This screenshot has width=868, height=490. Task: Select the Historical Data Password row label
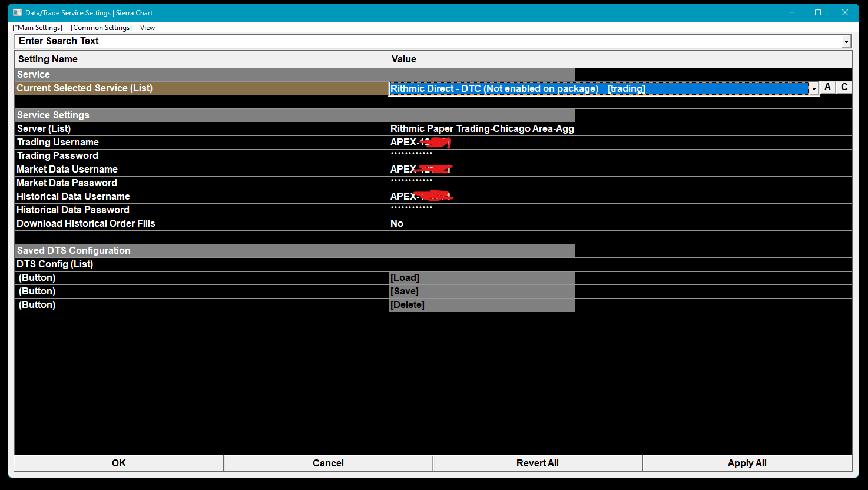pos(201,210)
